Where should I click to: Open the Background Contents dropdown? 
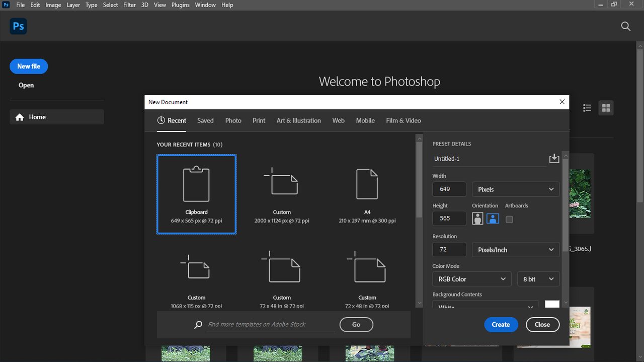click(x=486, y=305)
